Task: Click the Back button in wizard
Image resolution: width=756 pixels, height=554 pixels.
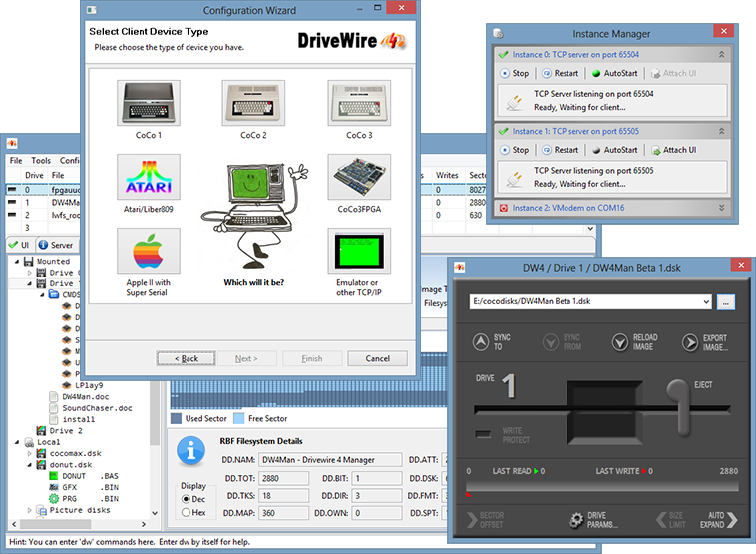Action: pos(187,358)
